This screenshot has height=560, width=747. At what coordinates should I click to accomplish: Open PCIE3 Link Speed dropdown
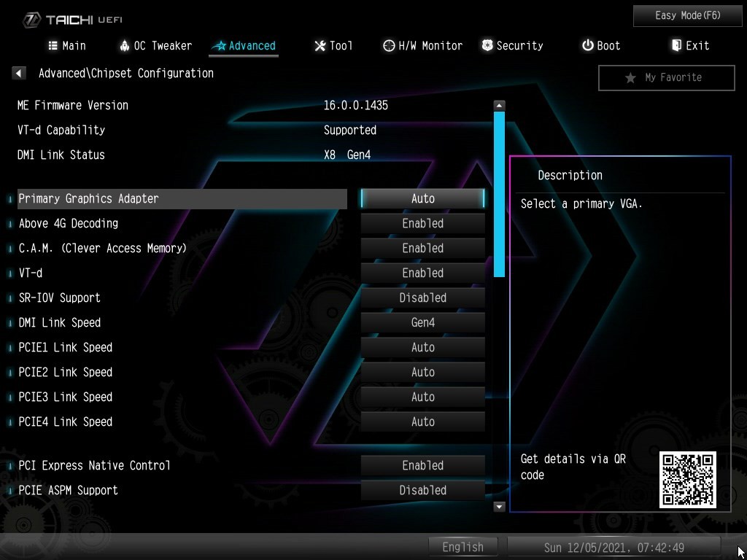click(x=422, y=397)
